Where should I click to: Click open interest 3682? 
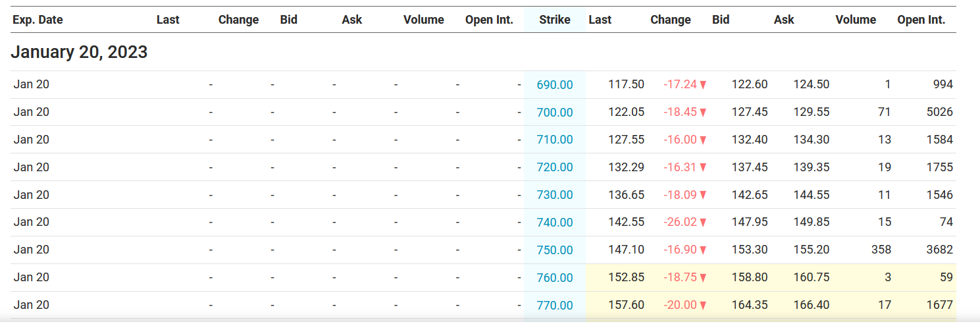[x=940, y=250]
